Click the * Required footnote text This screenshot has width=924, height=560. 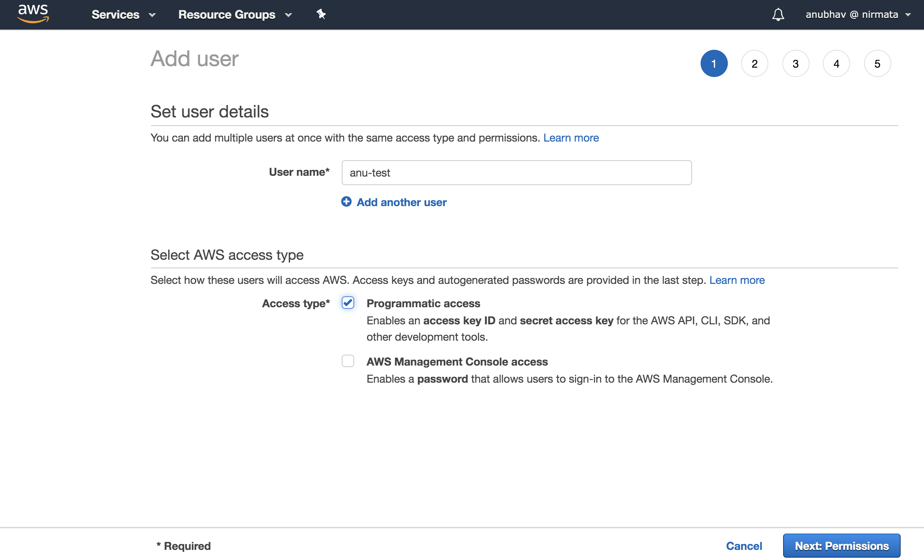click(183, 546)
